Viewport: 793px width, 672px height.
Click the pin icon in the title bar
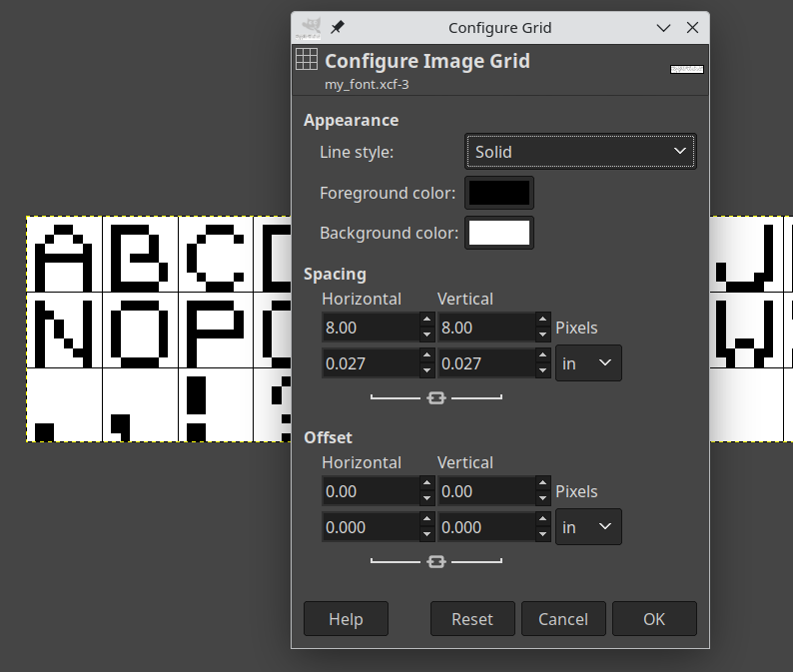click(338, 27)
